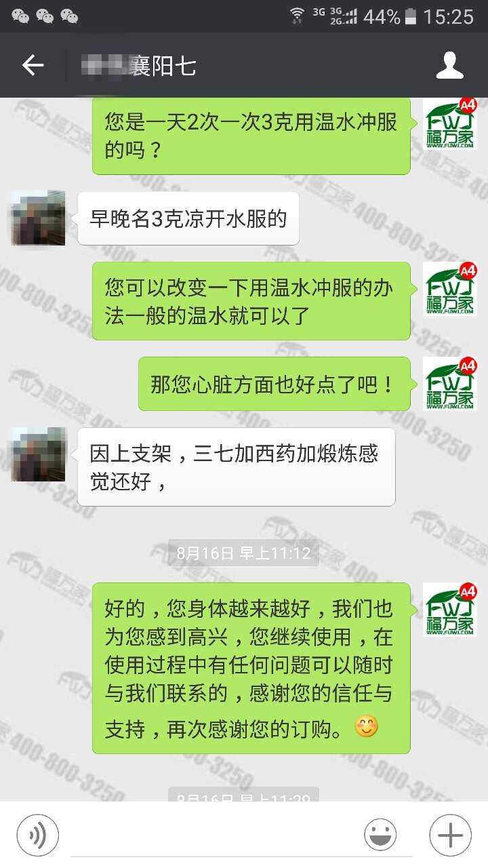Select the '早晚名3克凉开水服的' message bubble
The height and width of the screenshot is (868, 488).
pyautogui.click(x=188, y=218)
